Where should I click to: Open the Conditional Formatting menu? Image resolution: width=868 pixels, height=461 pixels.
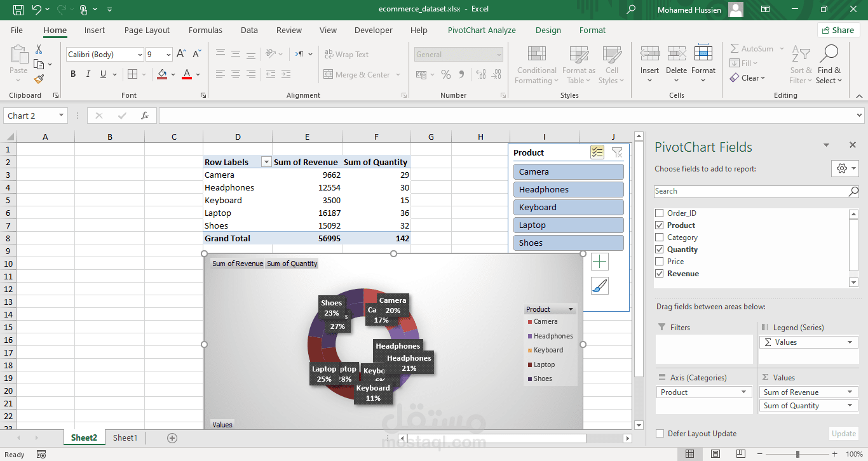point(537,65)
